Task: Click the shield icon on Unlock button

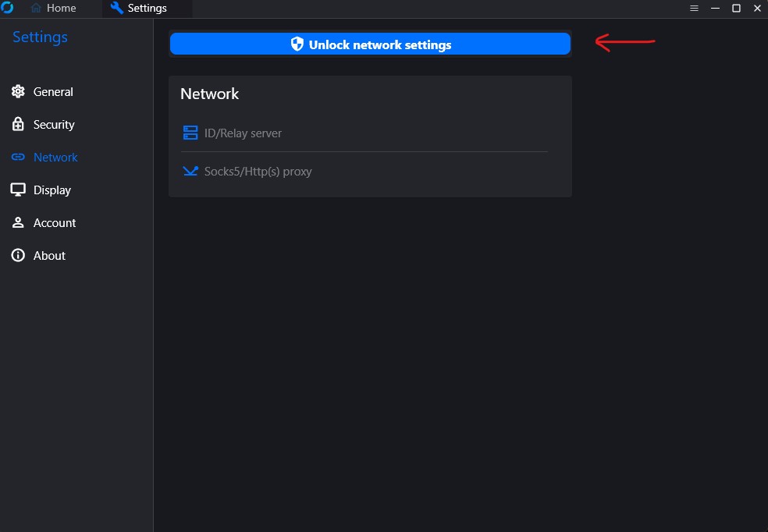Action: tap(297, 44)
